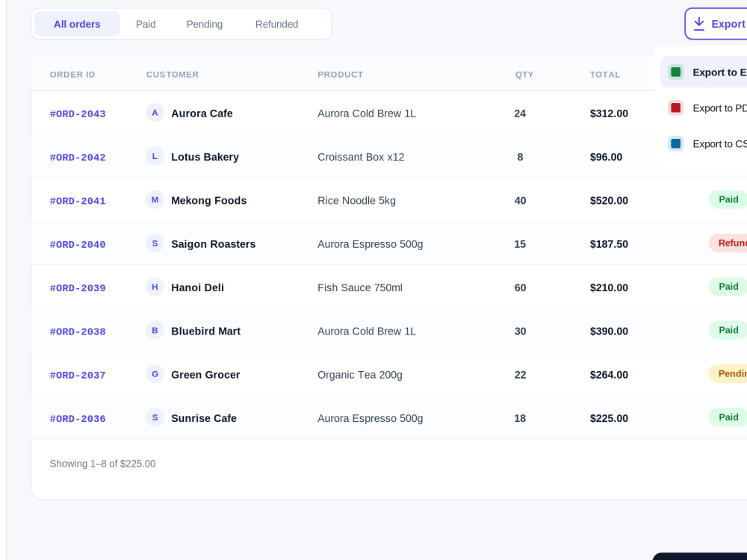Image resolution: width=747 pixels, height=560 pixels.
Task: Open the Export dropdown button
Action: point(716,24)
